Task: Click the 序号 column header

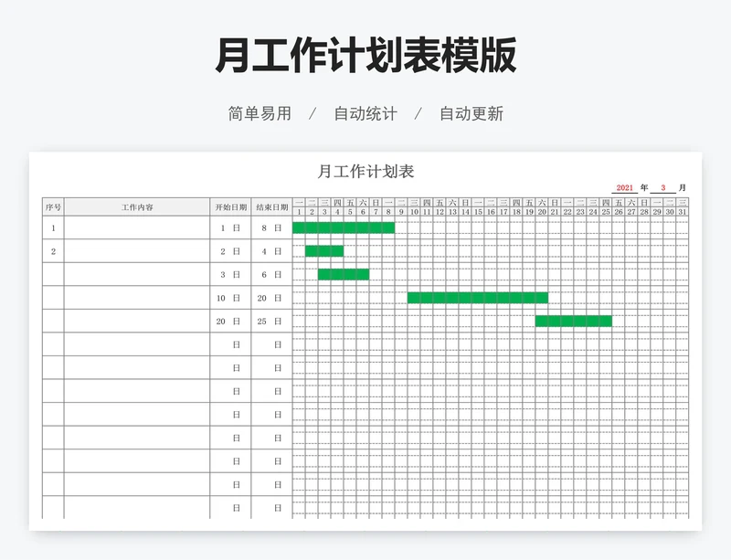Action: (53, 207)
